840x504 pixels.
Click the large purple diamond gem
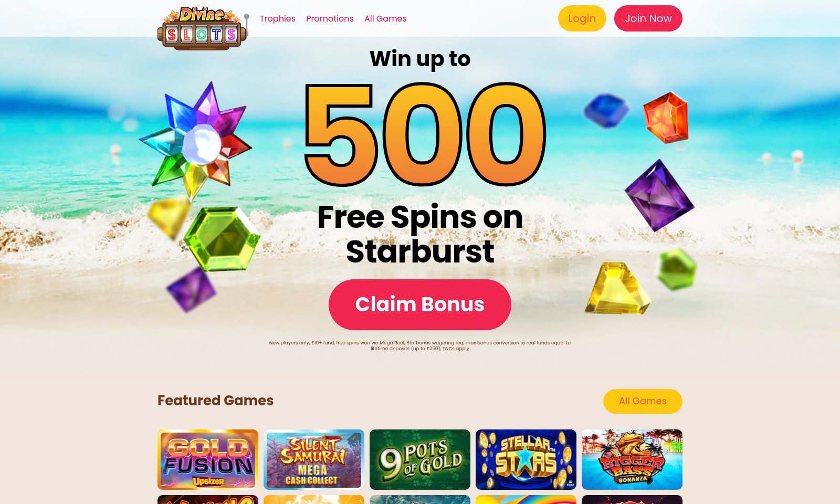coord(659,195)
